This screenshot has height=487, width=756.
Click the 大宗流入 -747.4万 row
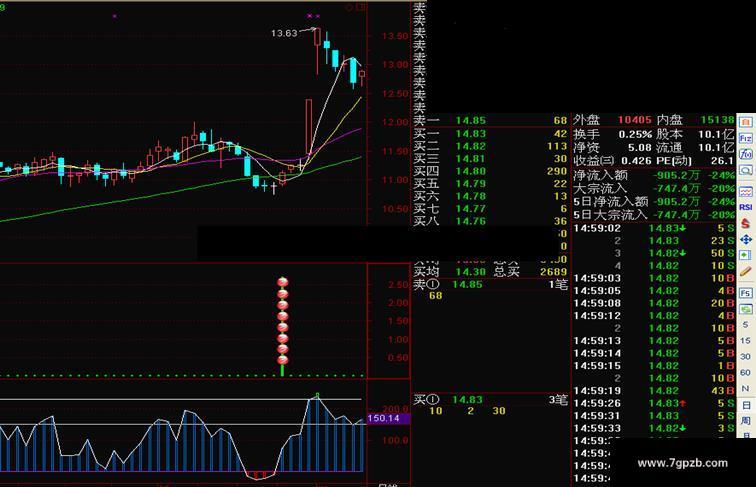coord(654,189)
